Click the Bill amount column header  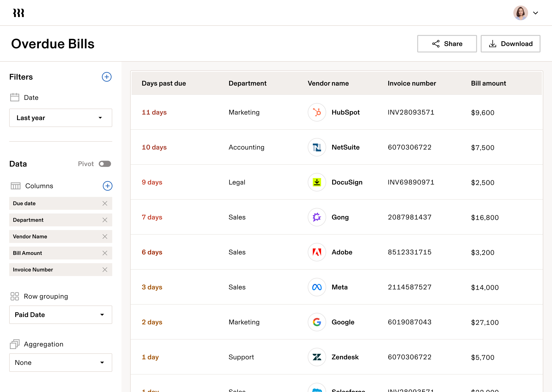pyautogui.click(x=488, y=83)
